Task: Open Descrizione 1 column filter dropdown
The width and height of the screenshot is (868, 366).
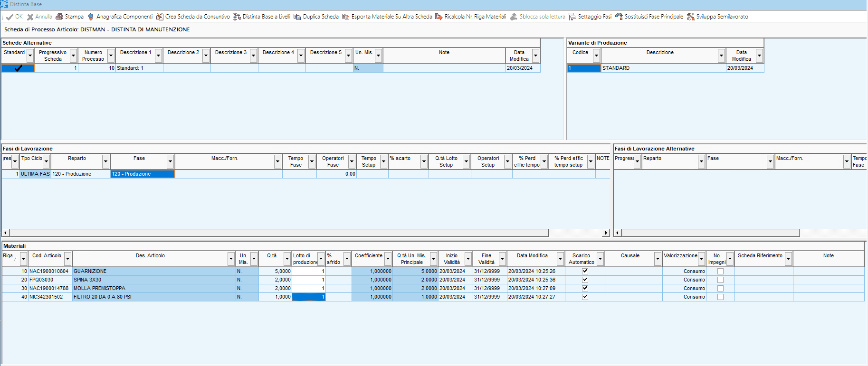Action: click(158, 56)
